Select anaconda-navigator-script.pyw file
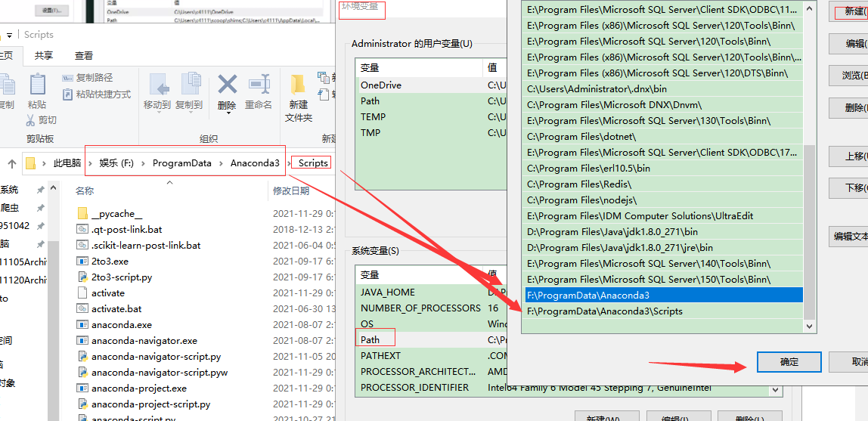 click(x=160, y=373)
